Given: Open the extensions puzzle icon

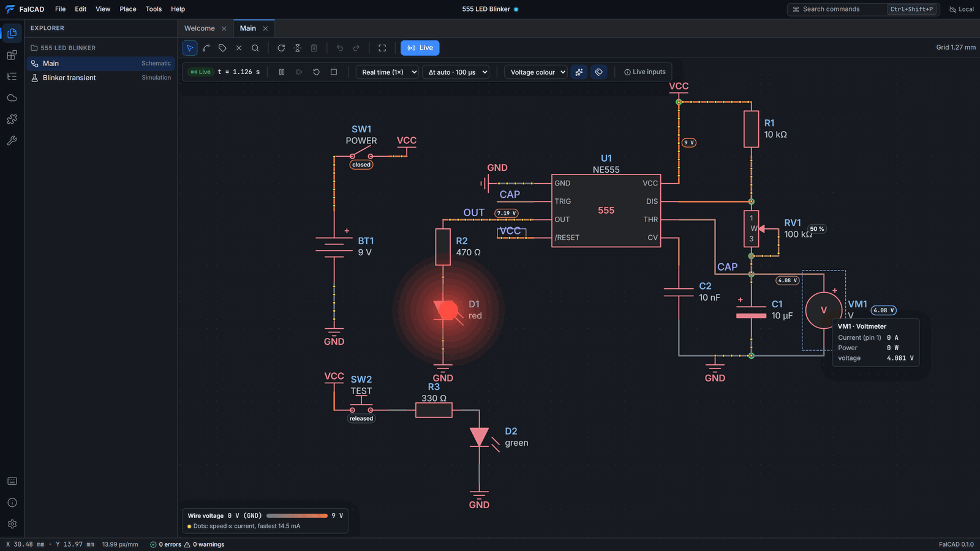Looking at the screenshot, I should coord(12,119).
